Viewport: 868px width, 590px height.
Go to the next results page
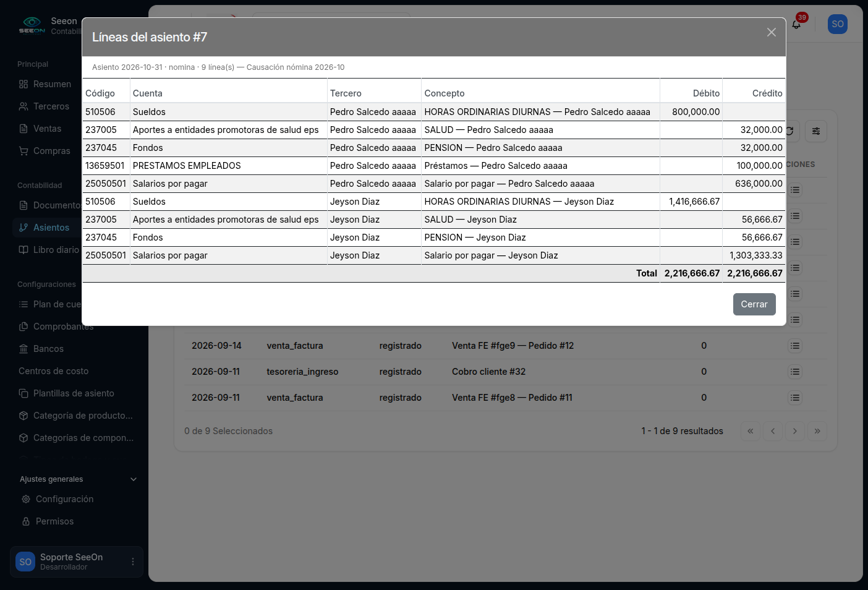795,431
